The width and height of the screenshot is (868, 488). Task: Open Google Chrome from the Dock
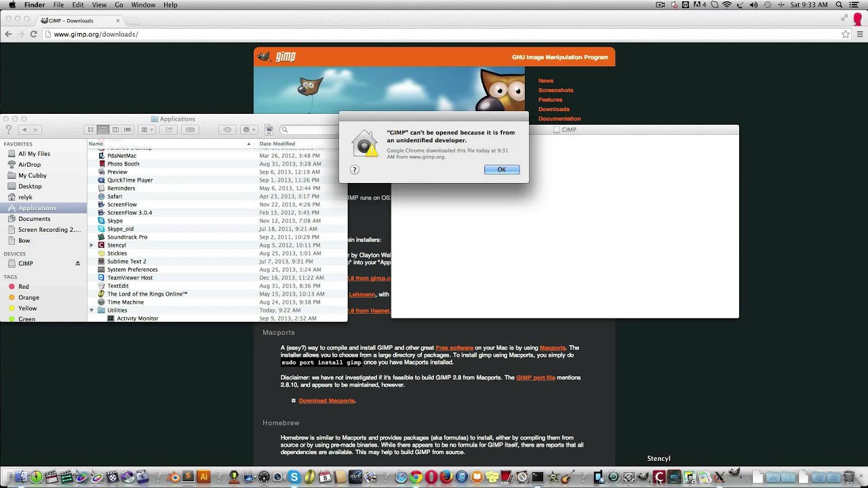coord(416,477)
